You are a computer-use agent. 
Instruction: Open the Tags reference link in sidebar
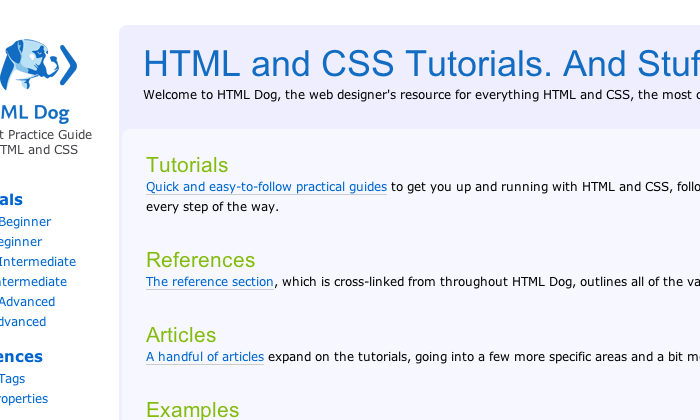tap(12, 379)
